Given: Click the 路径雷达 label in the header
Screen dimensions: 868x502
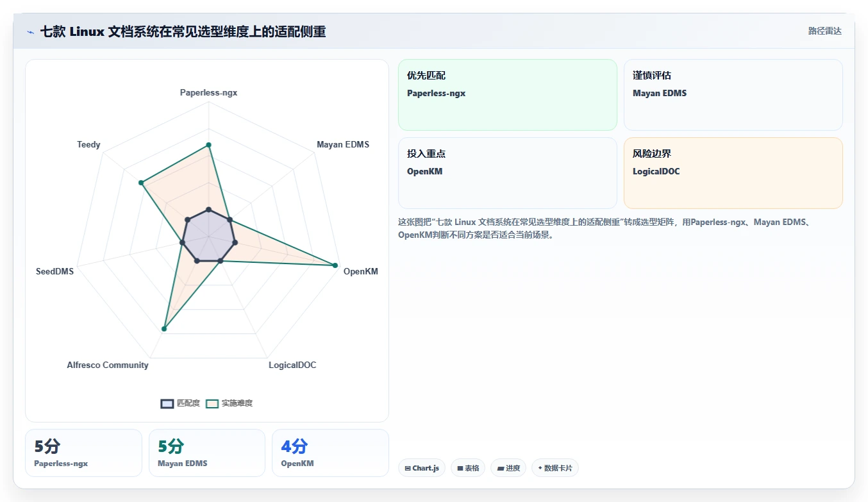Looking at the screenshot, I should (824, 31).
